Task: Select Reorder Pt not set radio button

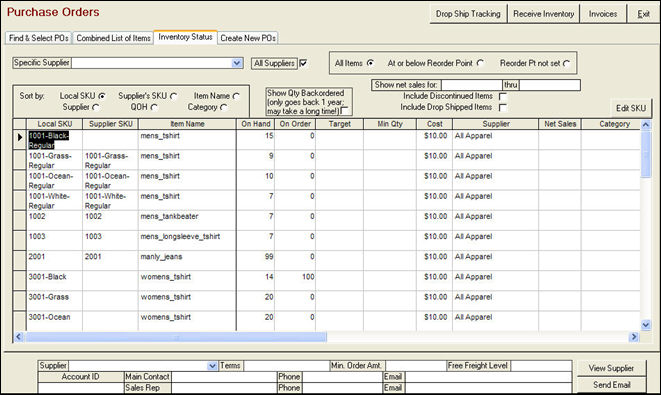Action: coord(566,64)
